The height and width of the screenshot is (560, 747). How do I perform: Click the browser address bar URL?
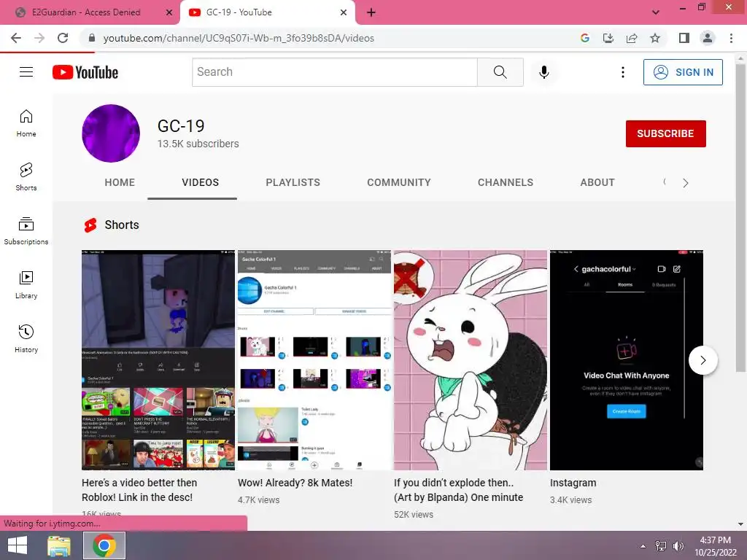point(239,38)
